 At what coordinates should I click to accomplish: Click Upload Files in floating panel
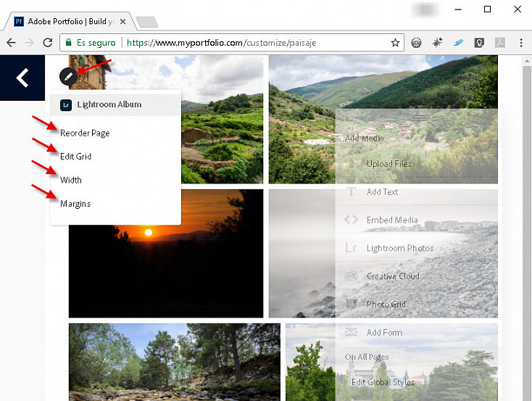tap(388, 164)
